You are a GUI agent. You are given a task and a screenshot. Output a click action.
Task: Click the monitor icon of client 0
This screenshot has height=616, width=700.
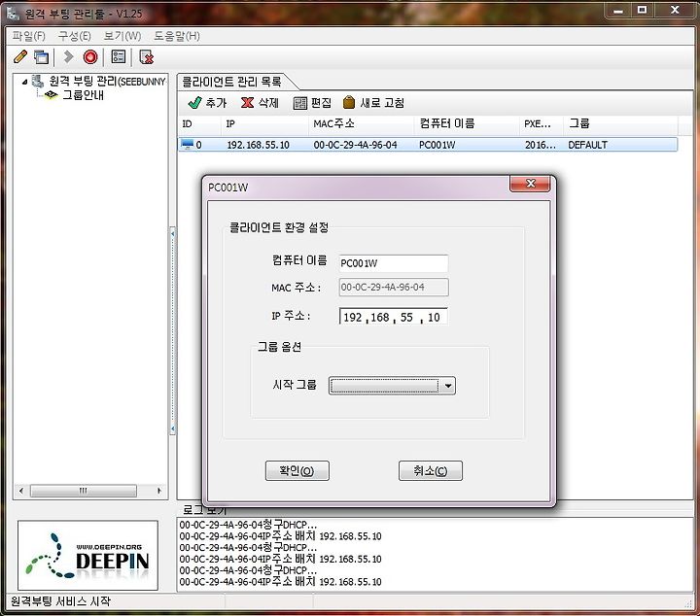point(188,145)
